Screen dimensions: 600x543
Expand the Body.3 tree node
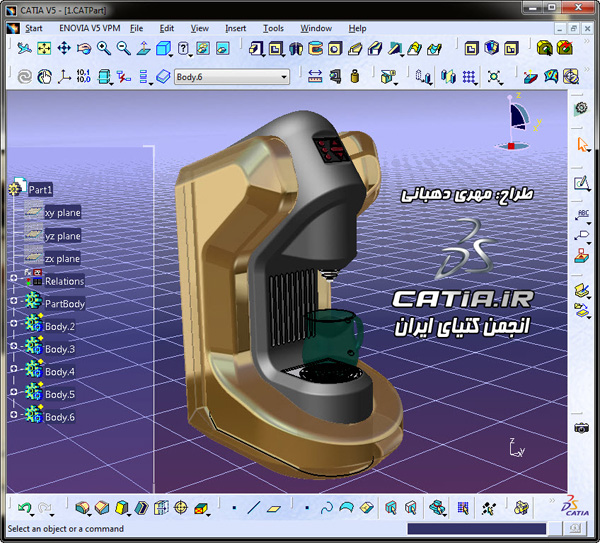click(x=14, y=346)
